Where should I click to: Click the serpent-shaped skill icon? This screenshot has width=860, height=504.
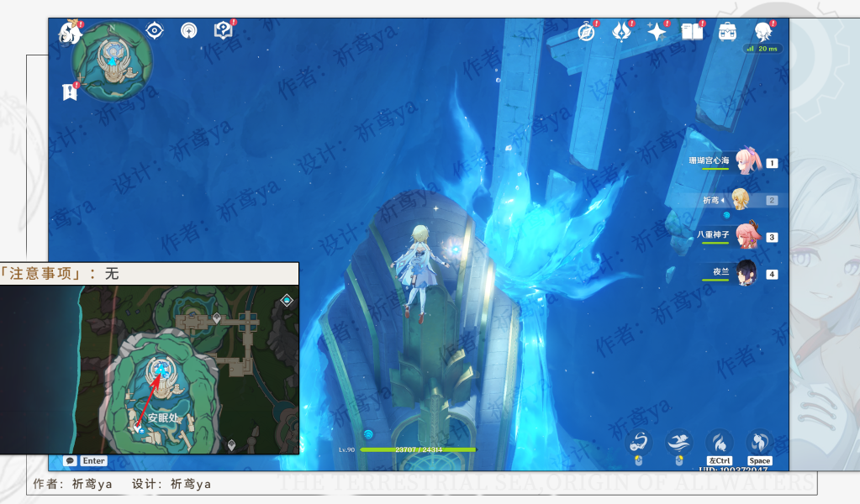pyautogui.click(x=638, y=442)
